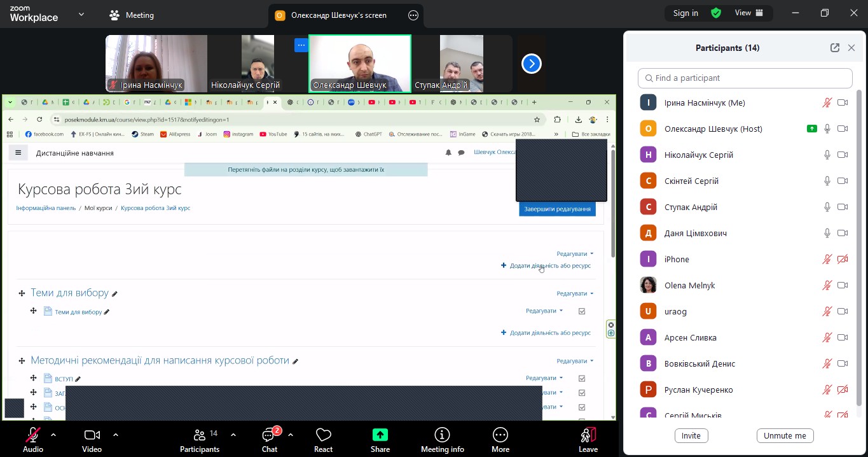Open Meeting info icon
The height and width of the screenshot is (457, 868).
442,435
